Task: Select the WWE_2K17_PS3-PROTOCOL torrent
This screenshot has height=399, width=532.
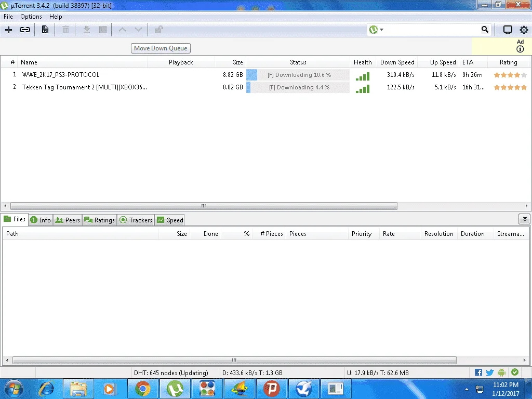Action: click(61, 75)
